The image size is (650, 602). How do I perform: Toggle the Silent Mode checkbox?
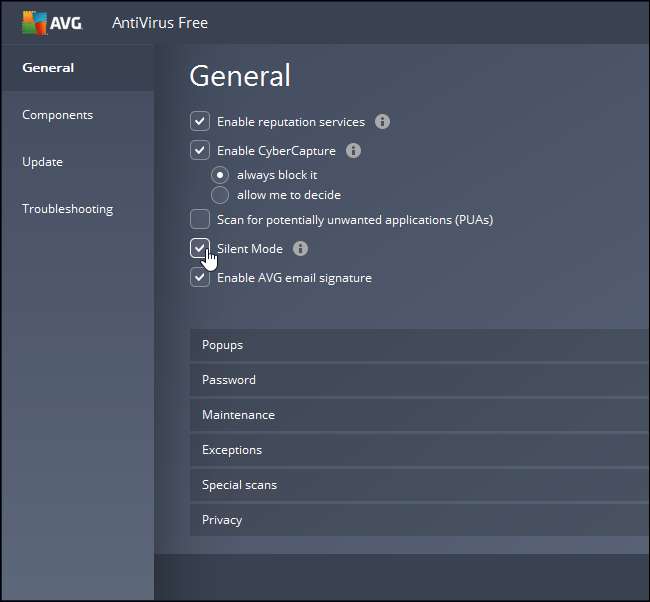coord(200,248)
